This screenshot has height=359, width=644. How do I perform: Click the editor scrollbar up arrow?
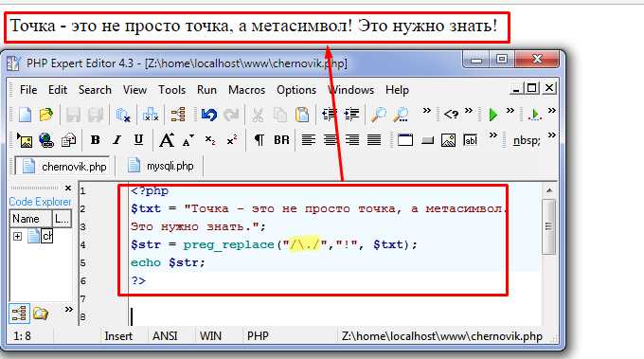(x=549, y=190)
